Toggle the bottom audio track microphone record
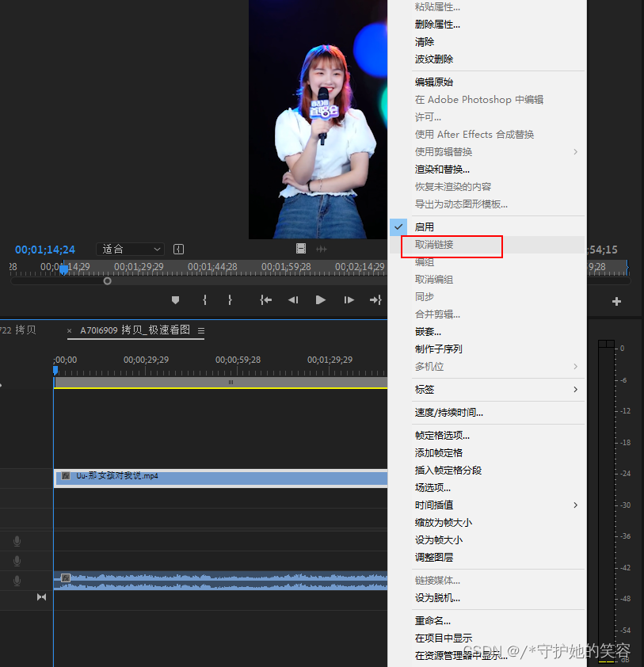Screen dimensions: 644x667 17,581
